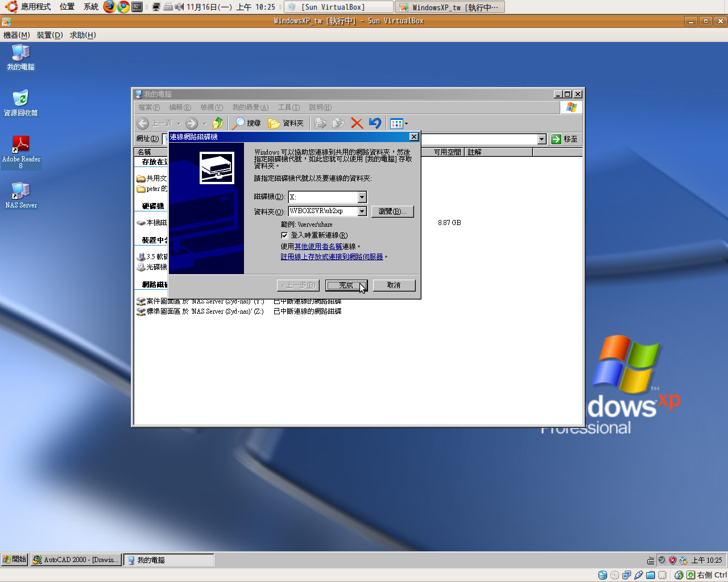Viewport: 728px width, 582px height.
Task: Click the 移至 Go button
Action: 564,139
